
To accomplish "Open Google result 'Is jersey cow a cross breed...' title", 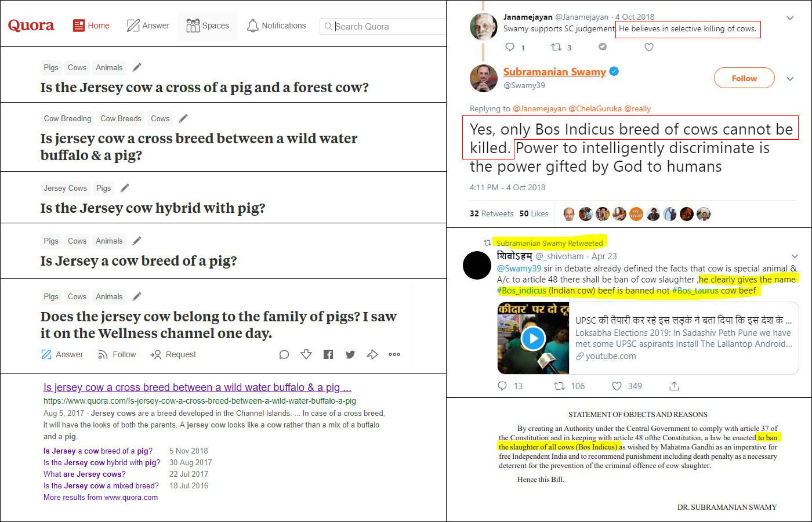I will pos(197,387).
